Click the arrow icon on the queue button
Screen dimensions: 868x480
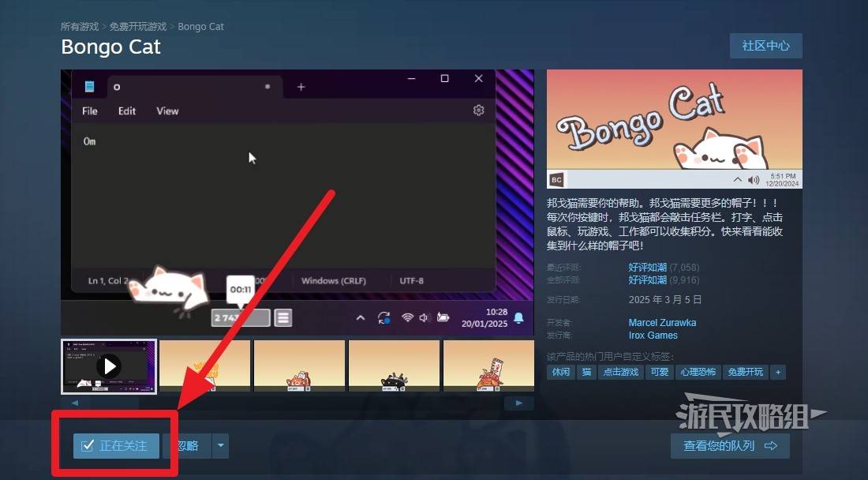771,446
